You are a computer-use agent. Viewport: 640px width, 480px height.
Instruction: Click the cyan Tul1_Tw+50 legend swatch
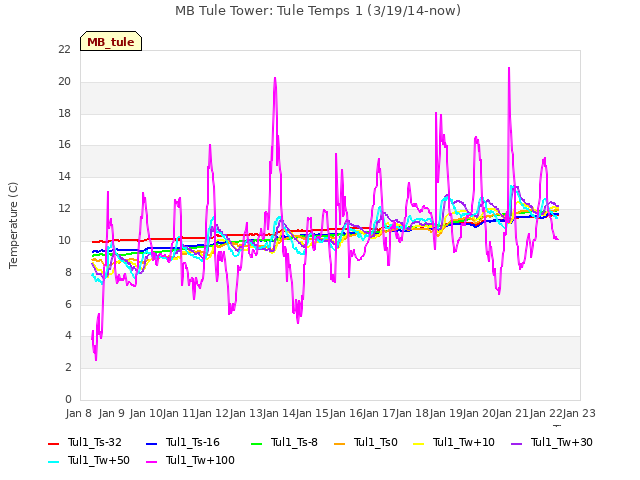(54, 461)
